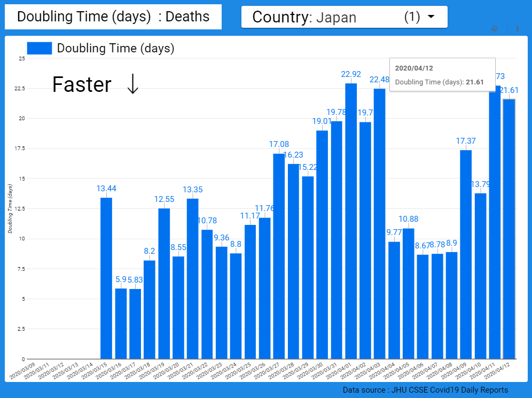Click the JHU CSSE data source text
This screenshot has height=398, width=532.
click(x=425, y=390)
